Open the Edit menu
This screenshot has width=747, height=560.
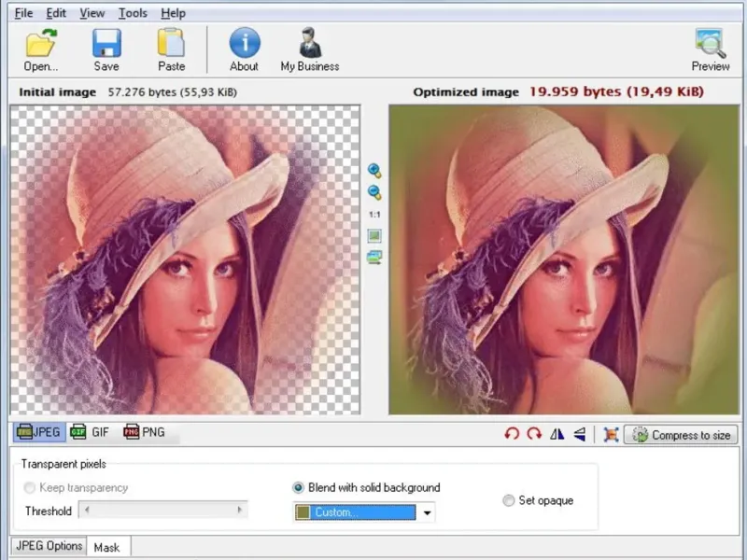[56, 13]
